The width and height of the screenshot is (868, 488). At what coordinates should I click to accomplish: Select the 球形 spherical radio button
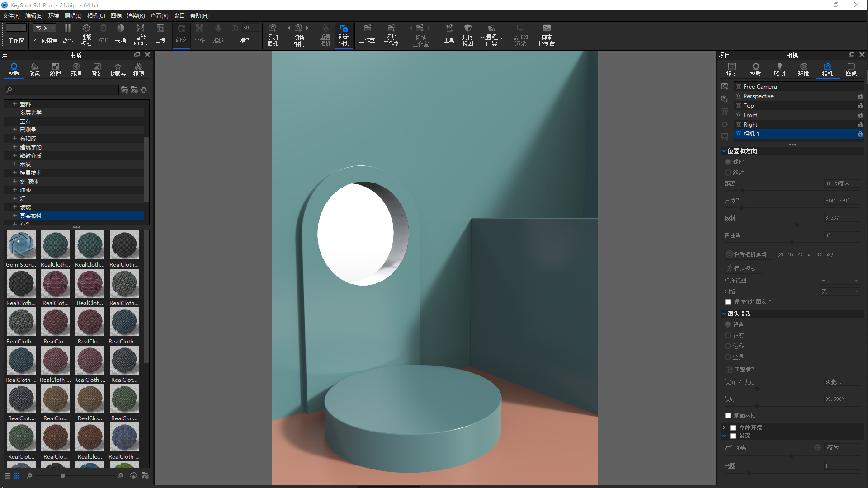click(x=728, y=162)
